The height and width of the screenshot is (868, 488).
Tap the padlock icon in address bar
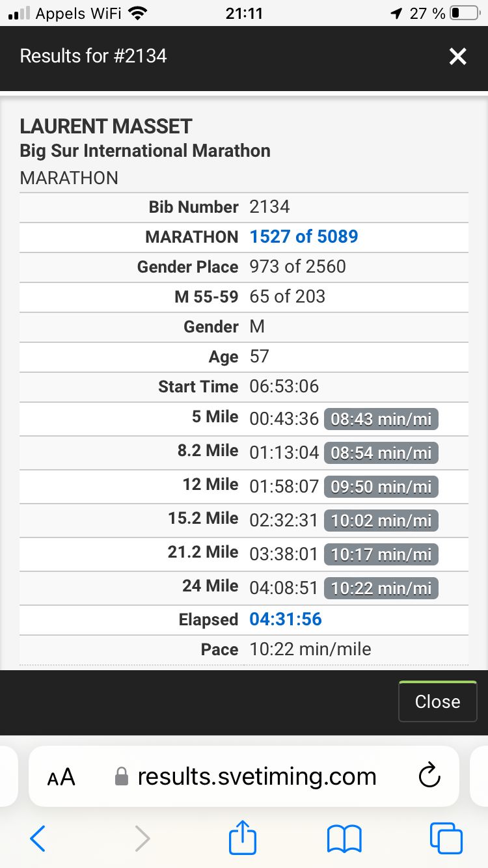coord(121,776)
